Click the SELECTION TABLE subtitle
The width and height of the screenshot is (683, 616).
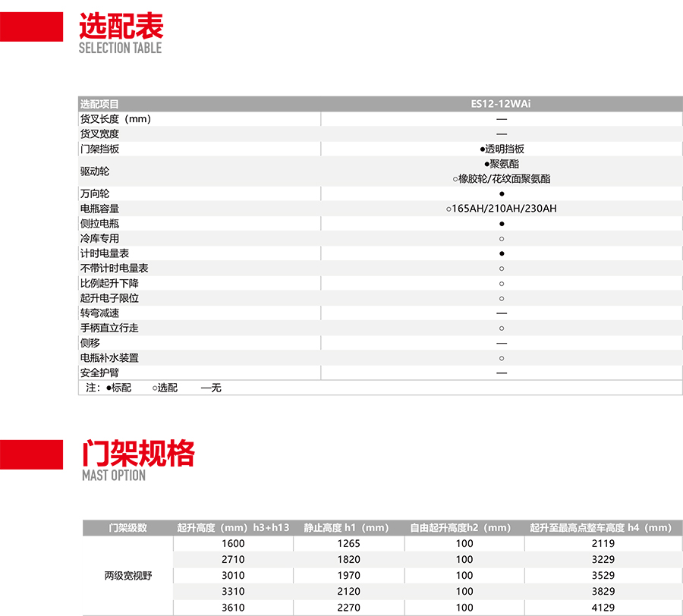point(120,48)
